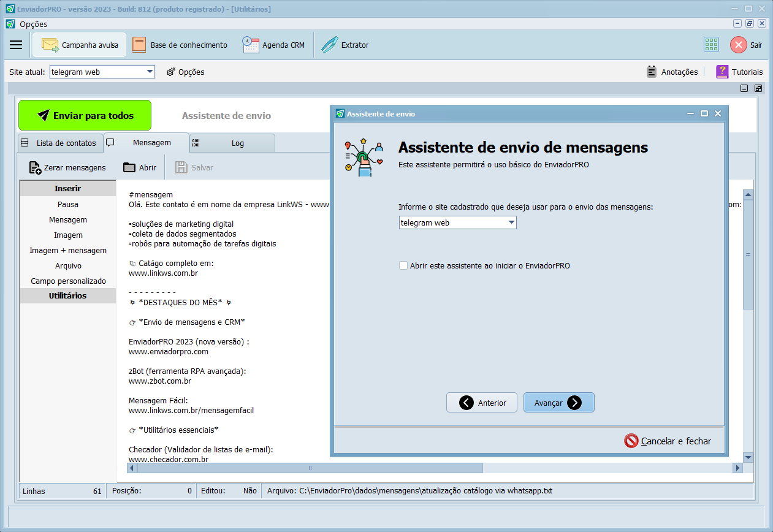Restore the inner campaign panel window
This screenshot has width=773, height=532.
point(758,88)
